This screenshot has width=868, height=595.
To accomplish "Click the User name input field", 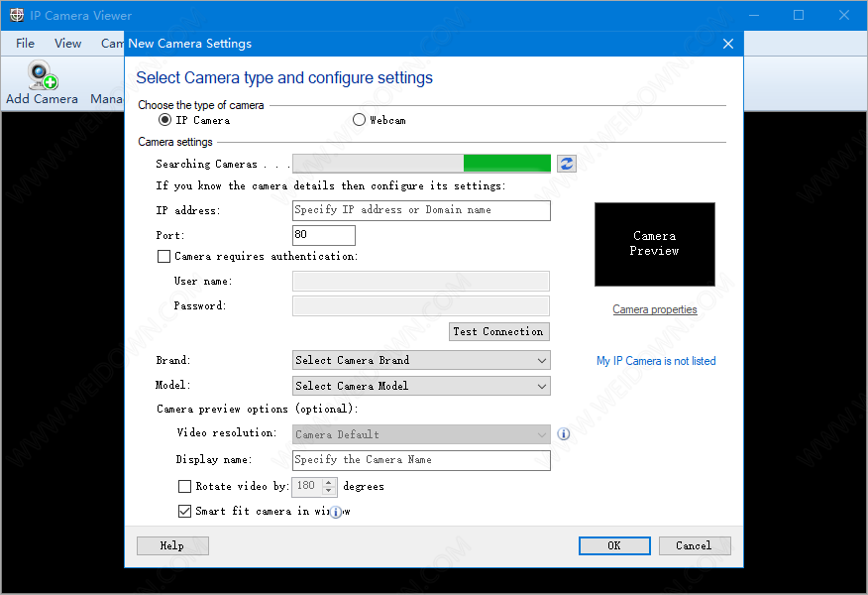I will click(421, 281).
